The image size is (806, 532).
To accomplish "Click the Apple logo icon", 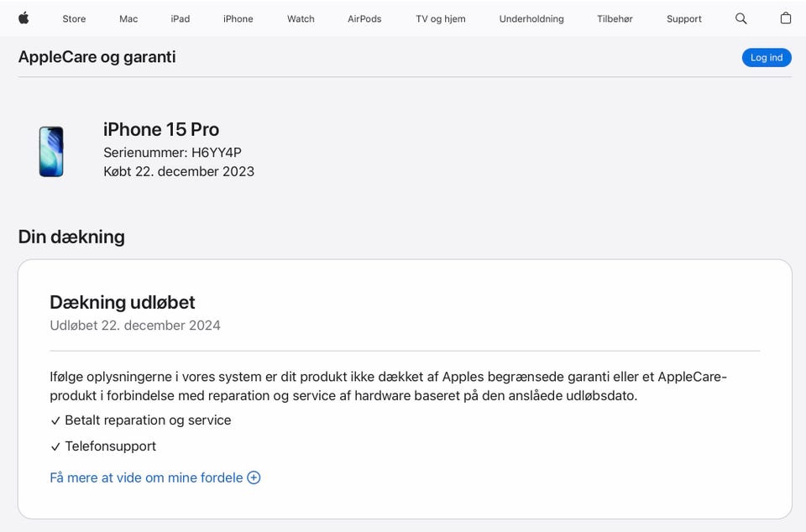I will 24,18.
